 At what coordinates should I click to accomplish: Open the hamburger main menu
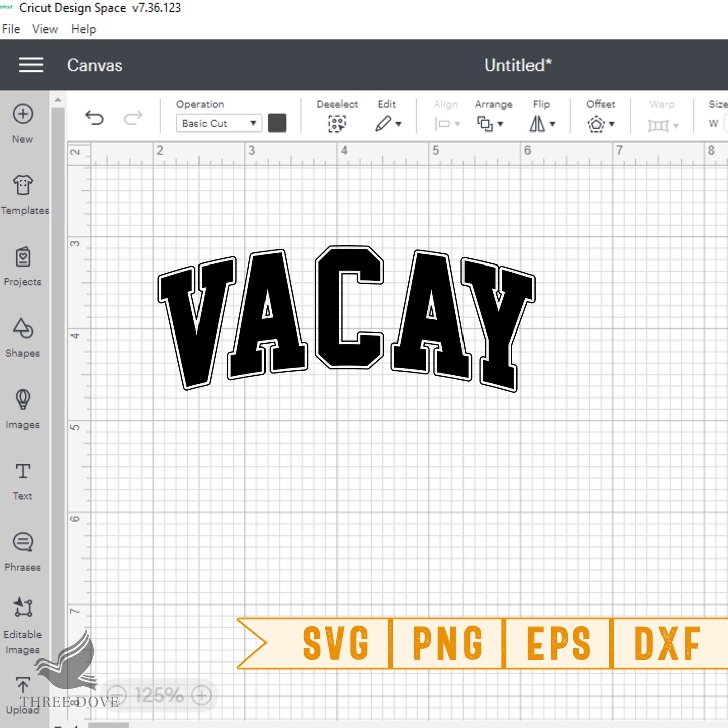(31, 65)
